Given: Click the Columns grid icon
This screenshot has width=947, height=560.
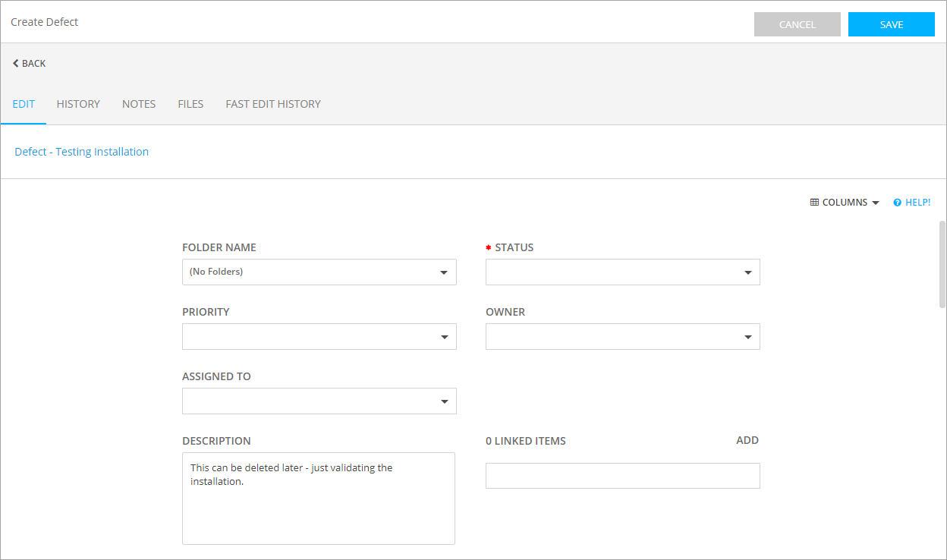Looking at the screenshot, I should 814,203.
